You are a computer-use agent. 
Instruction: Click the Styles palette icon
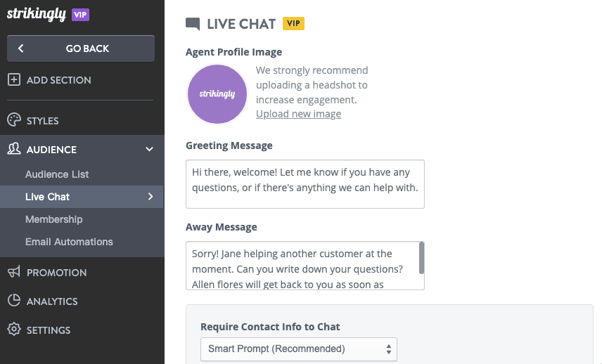pyautogui.click(x=13, y=120)
